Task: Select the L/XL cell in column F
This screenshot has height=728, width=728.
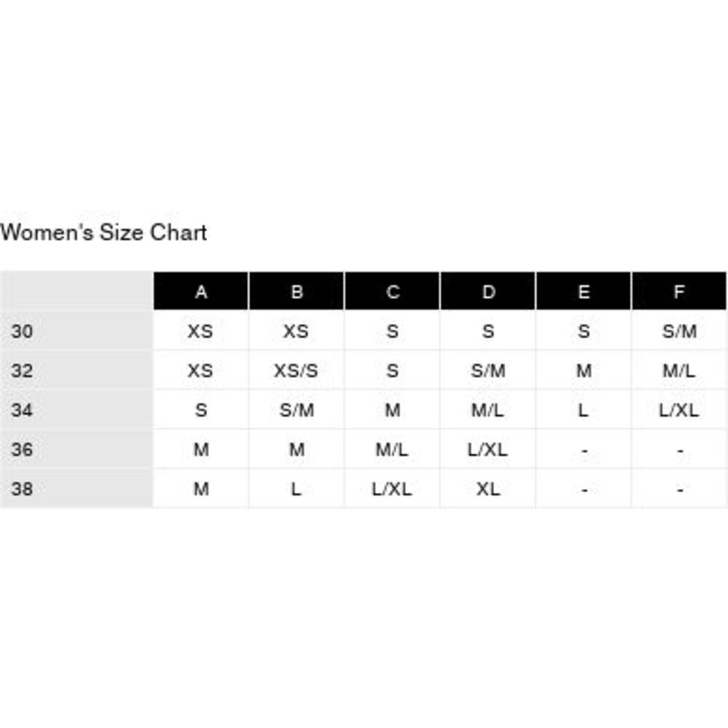Action: click(679, 410)
